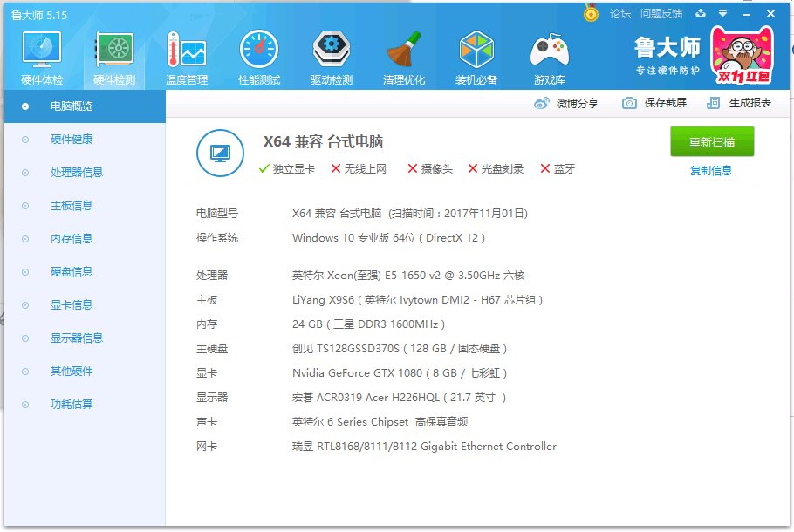Open 装机必备 essential software icon
This screenshot has width=794, height=532.
[476, 58]
